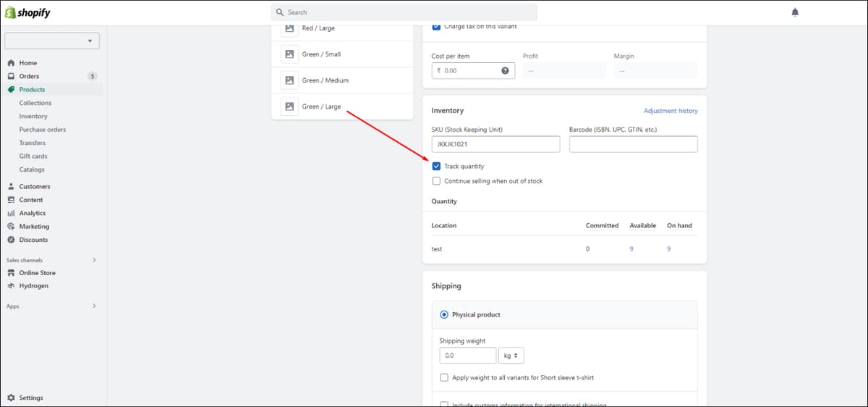Open the notifications bell

tap(795, 12)
